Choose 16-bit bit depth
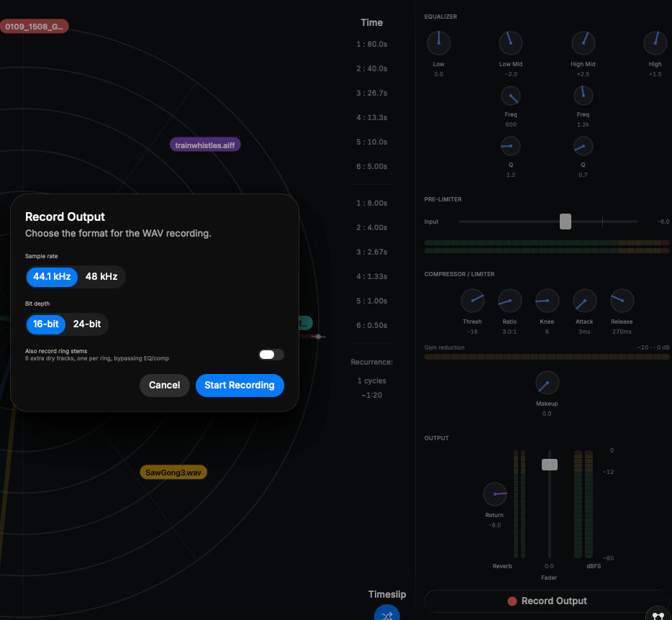The height and width of the screenshot is (620, 672). (46, 324)
